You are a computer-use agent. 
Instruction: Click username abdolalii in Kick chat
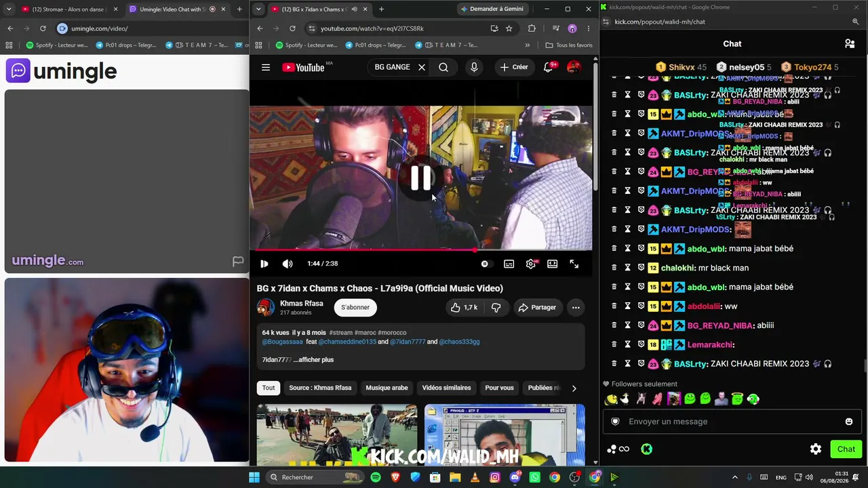click(x=705, y=306)
